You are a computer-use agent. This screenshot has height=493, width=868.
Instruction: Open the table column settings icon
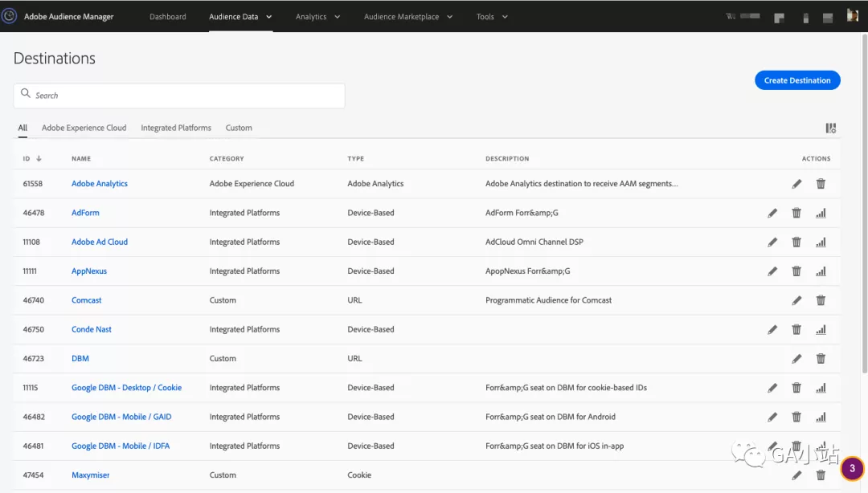831,128
